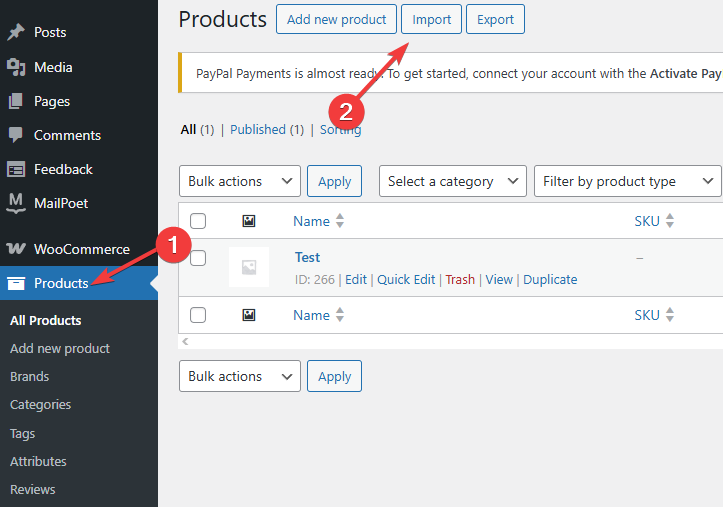723x507 pixels.
Task: Click the Comments speech bubble icon
Action: point(16,135)
